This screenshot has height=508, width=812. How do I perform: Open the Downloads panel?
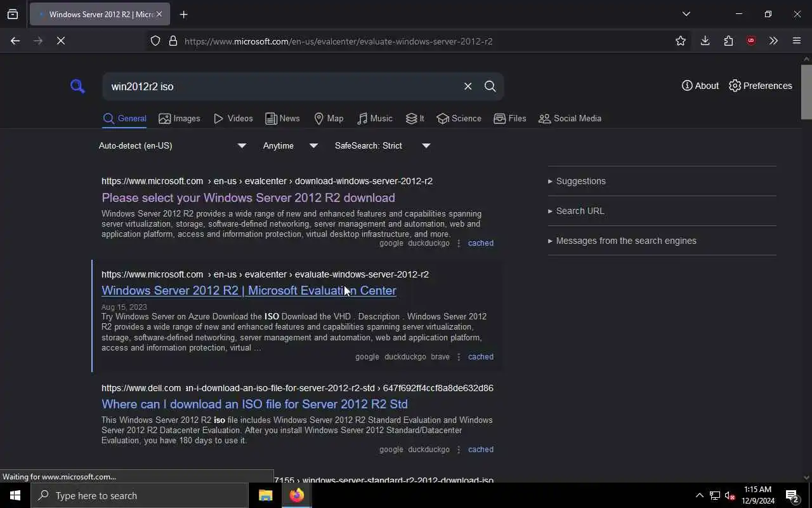705,41
